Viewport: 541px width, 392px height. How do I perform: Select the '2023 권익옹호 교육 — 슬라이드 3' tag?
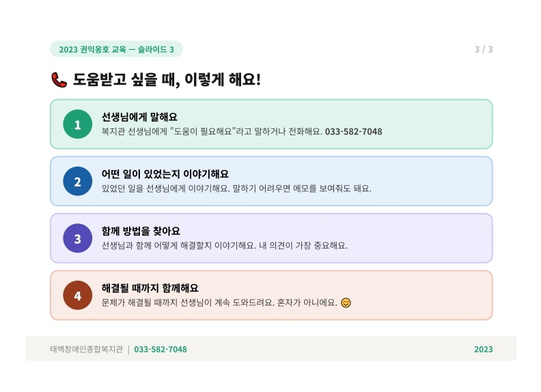(116, 49)
